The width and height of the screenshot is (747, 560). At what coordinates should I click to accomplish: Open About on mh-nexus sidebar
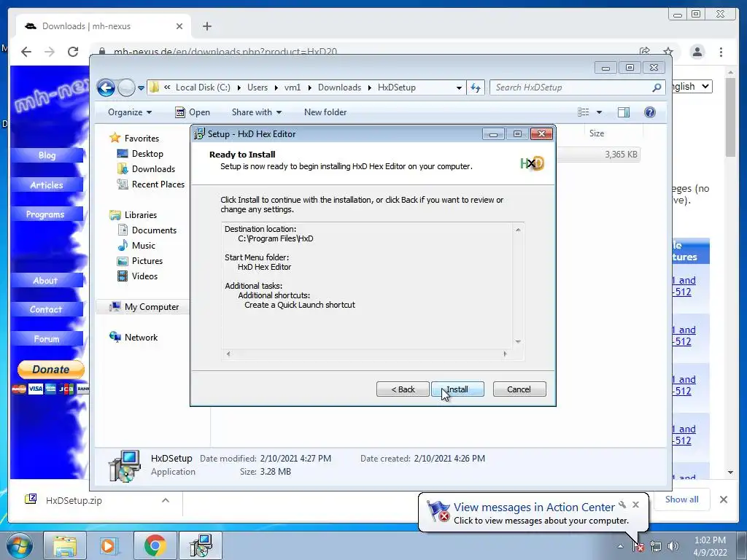[x=45, y=281]
